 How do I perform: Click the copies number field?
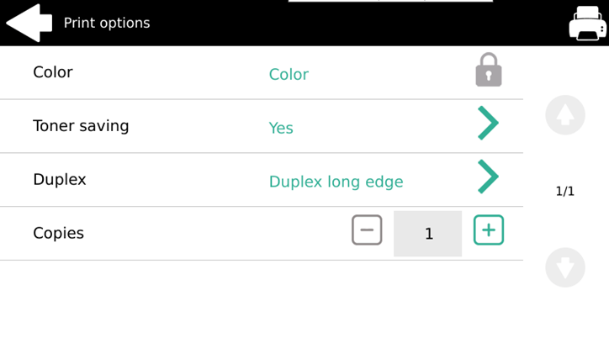click(427, 234)
